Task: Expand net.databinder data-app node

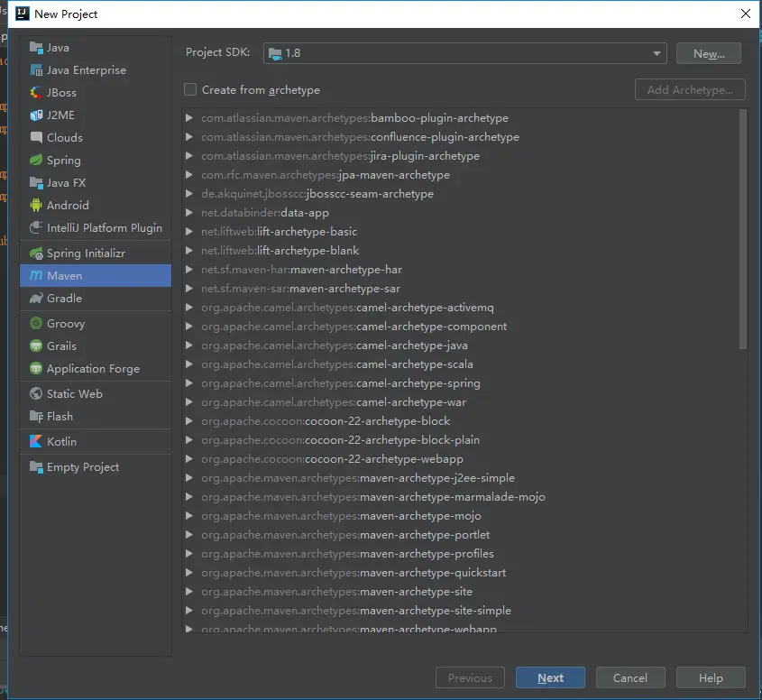Action: (189, 212)
